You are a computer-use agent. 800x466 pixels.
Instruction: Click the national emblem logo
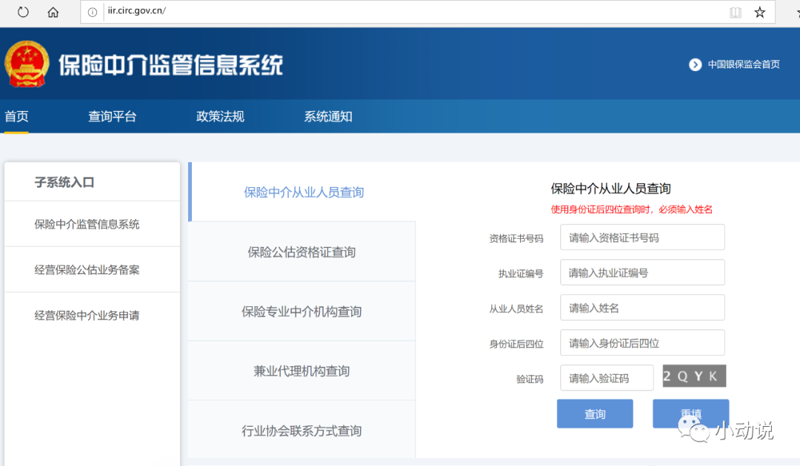[x=27, y=64]
